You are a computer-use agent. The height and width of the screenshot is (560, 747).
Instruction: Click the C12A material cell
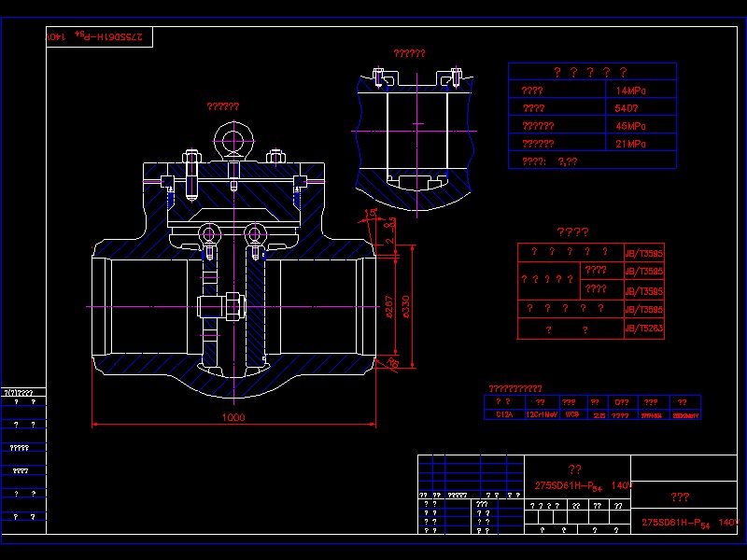[504, 414]
